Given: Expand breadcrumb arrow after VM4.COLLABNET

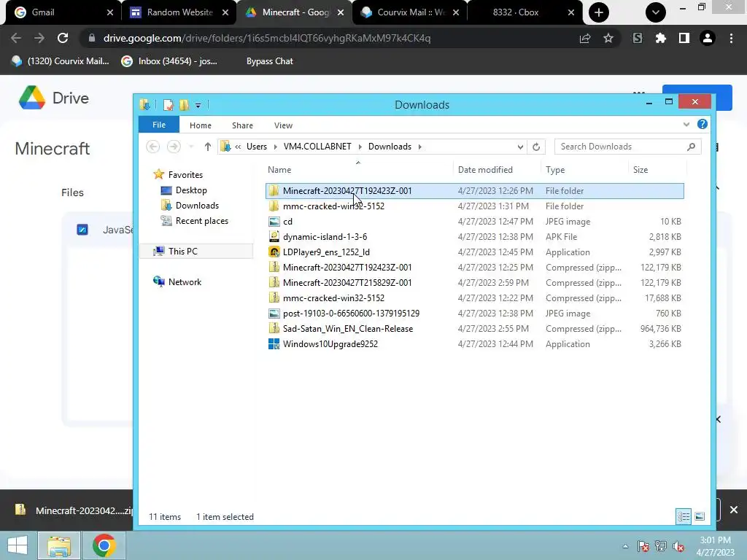Looking at the screenshot, I should (360, 147).
